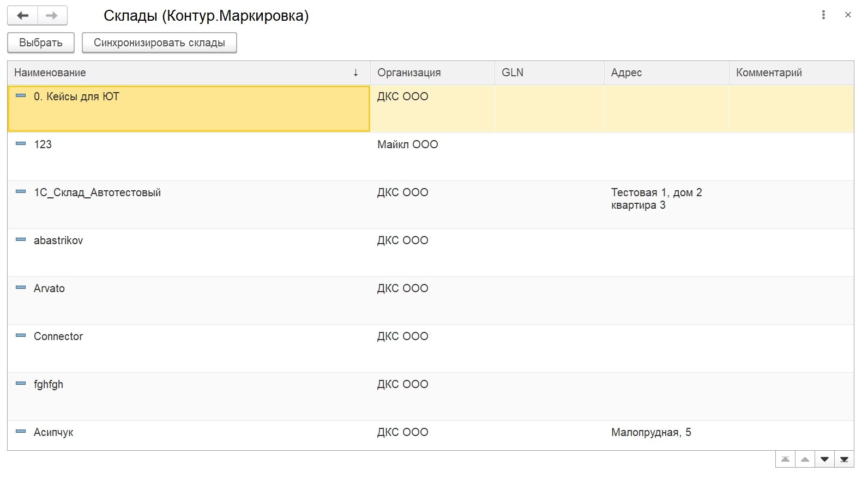
Task: Click the item icon of 'abastrikov'
Action: coord(21,240)
